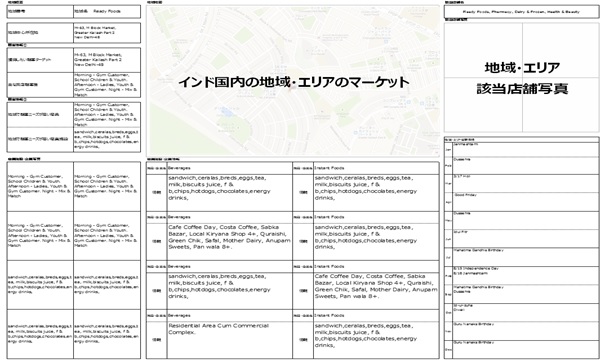Screen dimensions: 605x363
Task: Select the Jan month label in calendar
Action: point(448,150)
